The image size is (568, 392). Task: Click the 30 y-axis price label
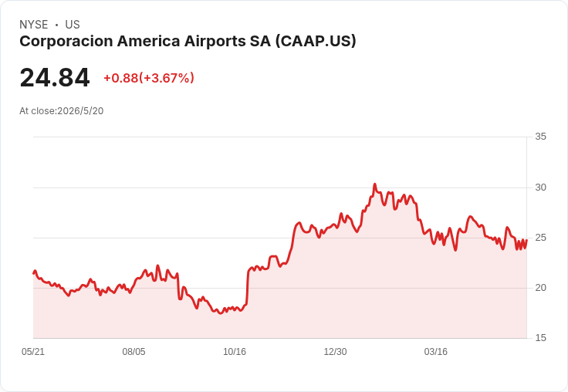click(x=540, y=188)
